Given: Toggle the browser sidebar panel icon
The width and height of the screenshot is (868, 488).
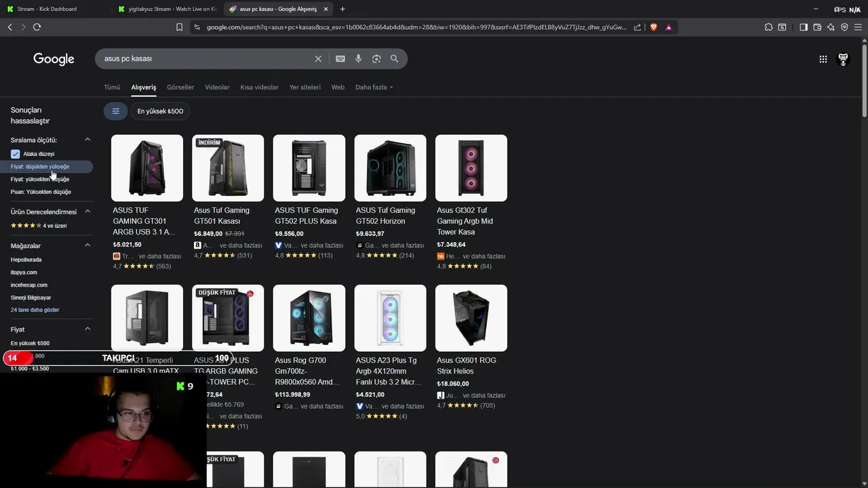Looking at the screenshot, I should [804, 27].
